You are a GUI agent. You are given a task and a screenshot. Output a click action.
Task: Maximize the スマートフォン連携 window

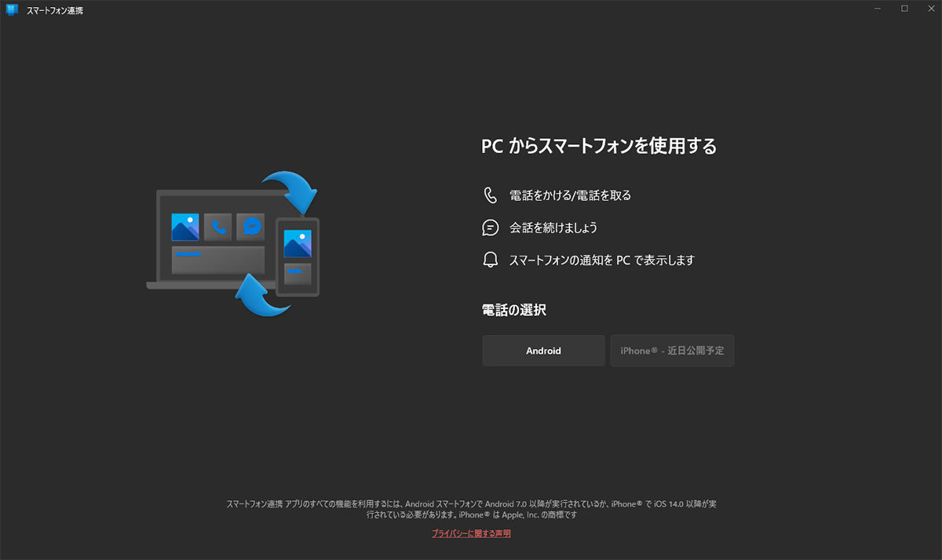pos(904,9)
